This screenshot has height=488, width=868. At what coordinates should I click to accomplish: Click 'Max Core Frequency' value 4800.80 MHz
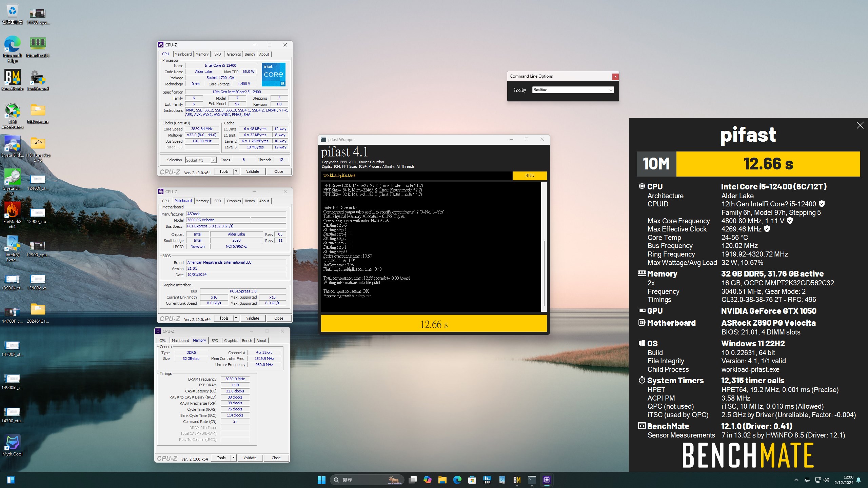[742, 221]
